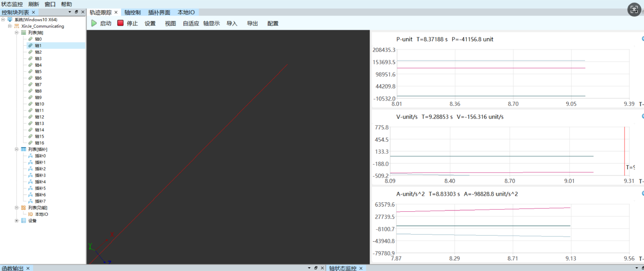Viewport: 644px width, 271px height.
Task: Click the 轴0 axis icon in tree
Action: (x=30, y=39)
